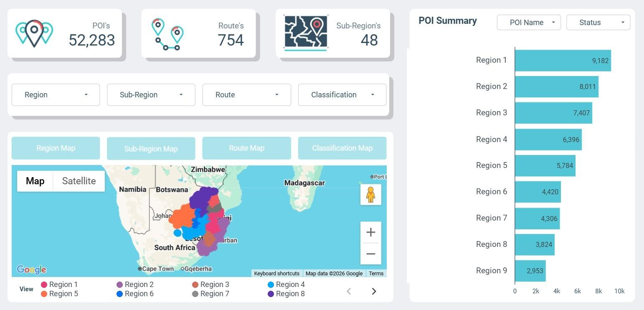Click Region 8 bar showing 3,824
Image resolution: width=644 pixels, height=310 pixels.
click(x=535, y=244)
